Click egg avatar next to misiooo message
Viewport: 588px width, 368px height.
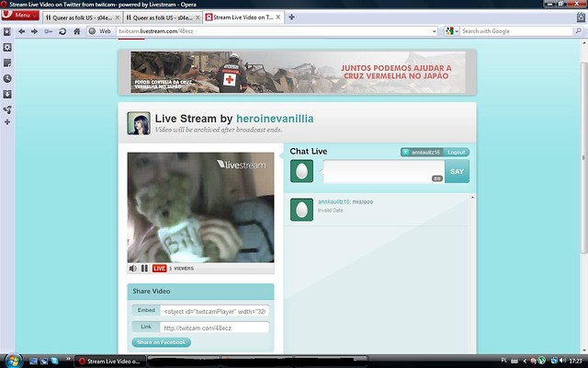point(302,210)
